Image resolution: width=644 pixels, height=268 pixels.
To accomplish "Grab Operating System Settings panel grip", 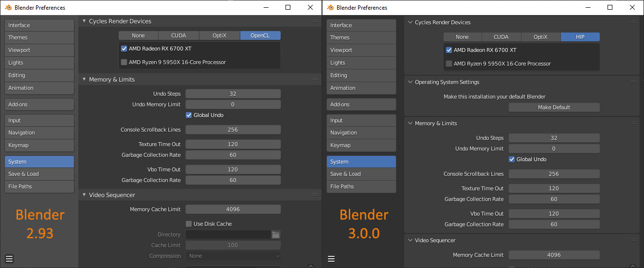I will [x=634, y=82].
